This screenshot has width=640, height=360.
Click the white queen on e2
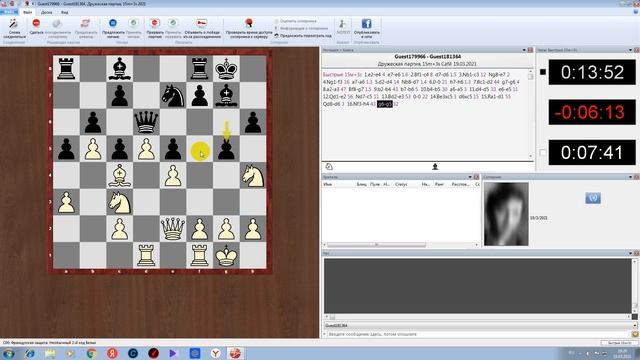tap(173, 229)
